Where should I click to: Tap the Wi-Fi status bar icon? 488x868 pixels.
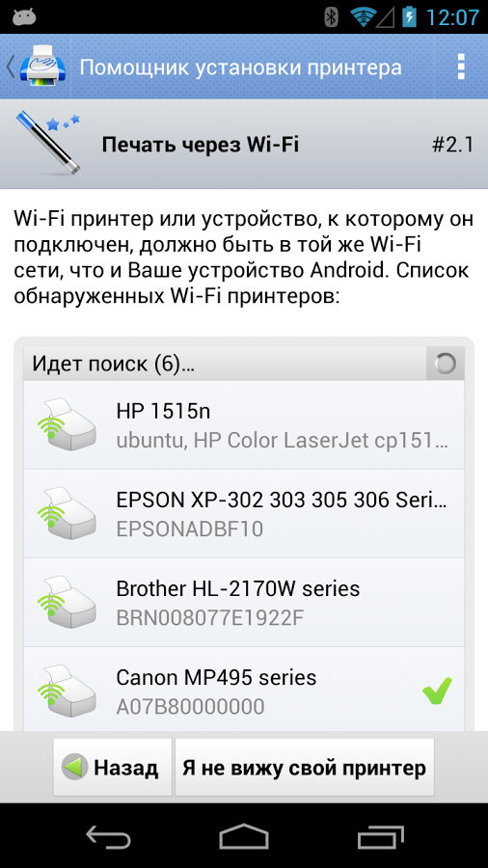tap(363, 17)
